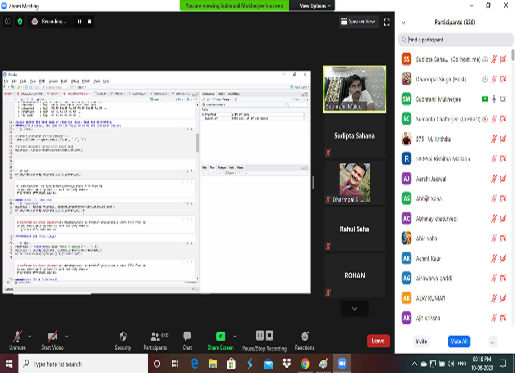This screenshot has width=515, height=373.
Task: Pause the recording in top bar
Action: point(79,21)
